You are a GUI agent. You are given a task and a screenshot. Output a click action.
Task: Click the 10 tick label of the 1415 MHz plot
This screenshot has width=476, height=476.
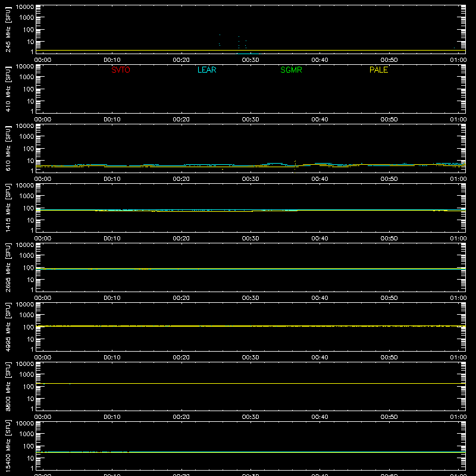(30, 220)
